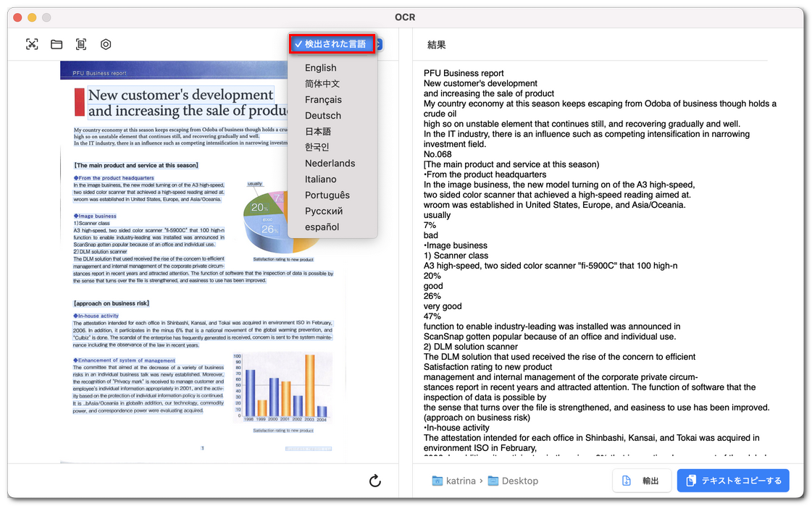The image size is (812, 506).
Task: Click the screenshot capture icon in toolbar
Action: coord(32,44)
